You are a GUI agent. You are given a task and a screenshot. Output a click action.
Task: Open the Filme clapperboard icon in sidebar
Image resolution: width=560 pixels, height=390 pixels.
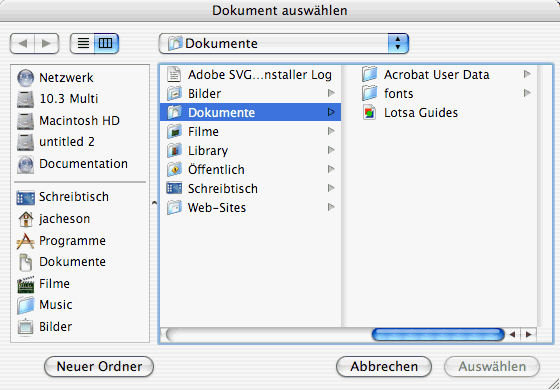click(x=26, y=284)
